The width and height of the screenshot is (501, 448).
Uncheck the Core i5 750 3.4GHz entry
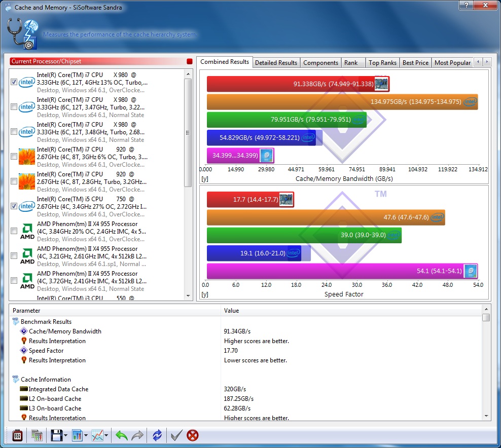click(14, 206)
